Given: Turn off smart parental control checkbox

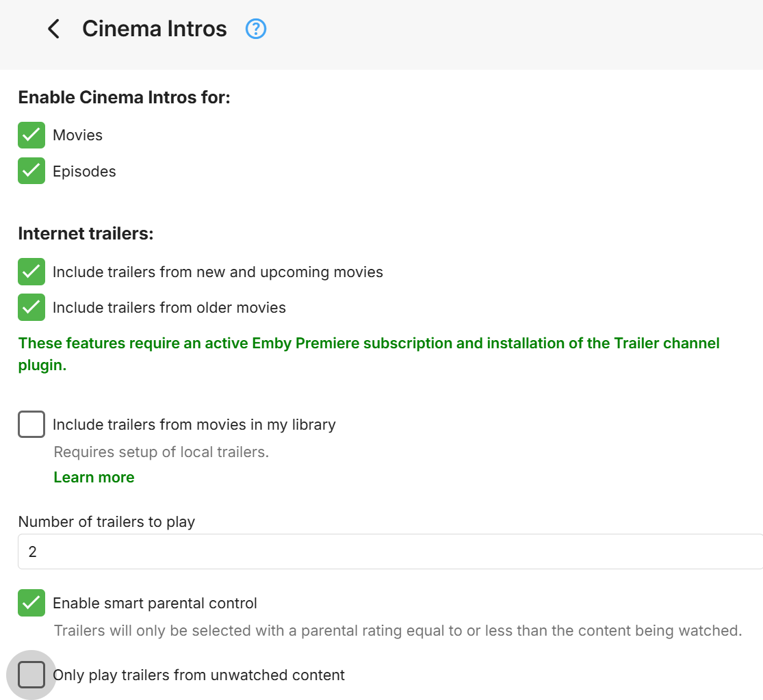Looking at the screenshot, I should [31, 603].
